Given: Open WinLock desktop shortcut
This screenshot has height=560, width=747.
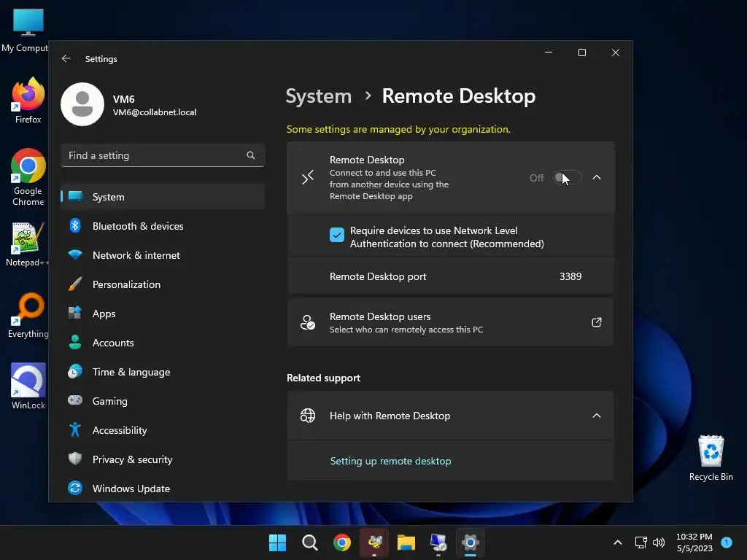Looking at the screenshot, I should (x=28, y=386).
